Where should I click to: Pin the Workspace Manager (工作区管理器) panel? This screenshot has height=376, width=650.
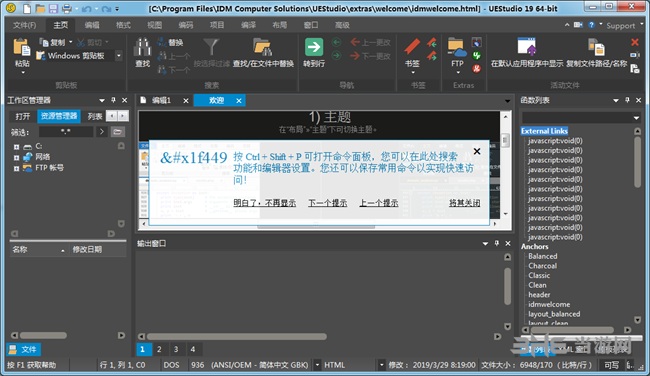113,100
